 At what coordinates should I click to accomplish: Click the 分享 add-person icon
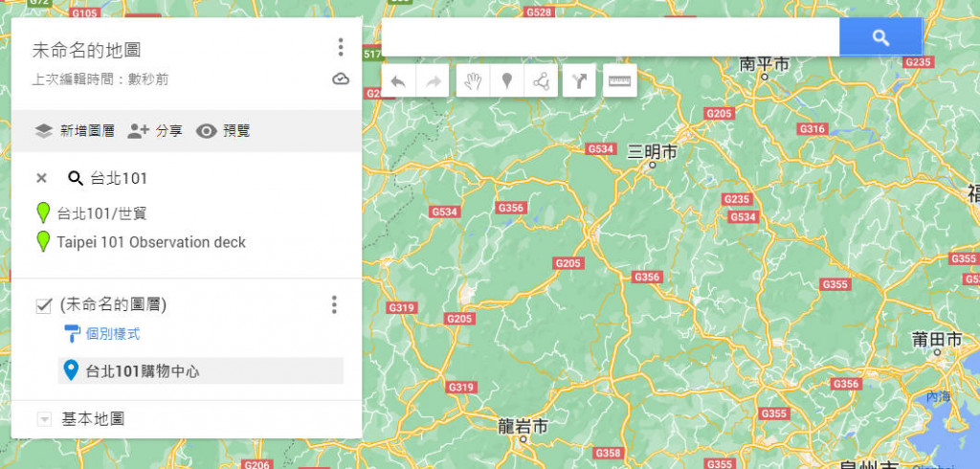pyautogui.click(x=138, y=131)
